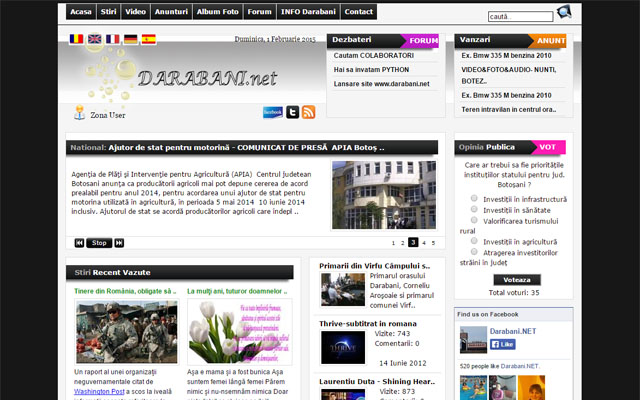This screenshot has height=400, width=640.
Task: Open Primarii din Virfu Câmpului article
Action: pyautogui.click(x=374, y=266)
